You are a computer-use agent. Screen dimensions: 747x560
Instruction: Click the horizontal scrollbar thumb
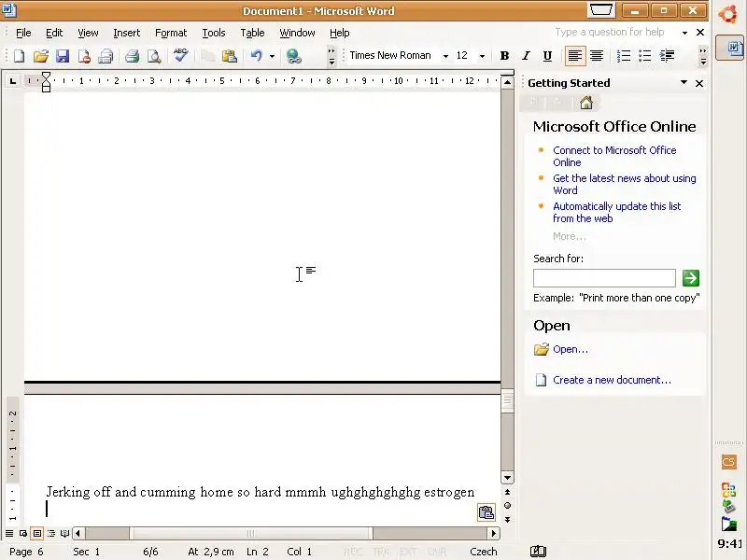pos(250,533)
